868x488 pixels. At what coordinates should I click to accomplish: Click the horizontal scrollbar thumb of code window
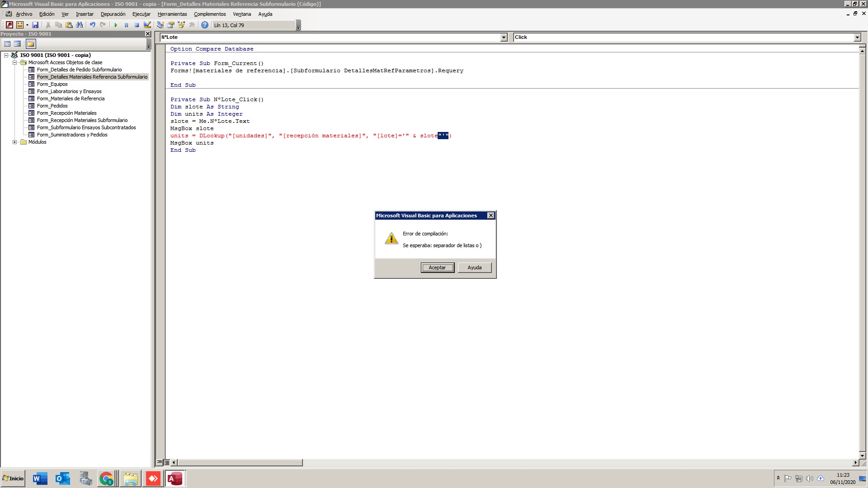tap(240, 463)
